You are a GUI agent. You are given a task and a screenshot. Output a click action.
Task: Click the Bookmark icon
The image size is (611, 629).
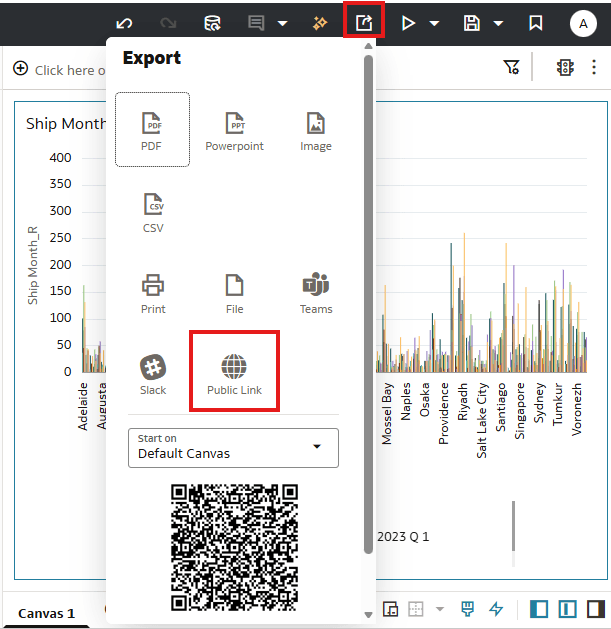click(x=536, y=23)
